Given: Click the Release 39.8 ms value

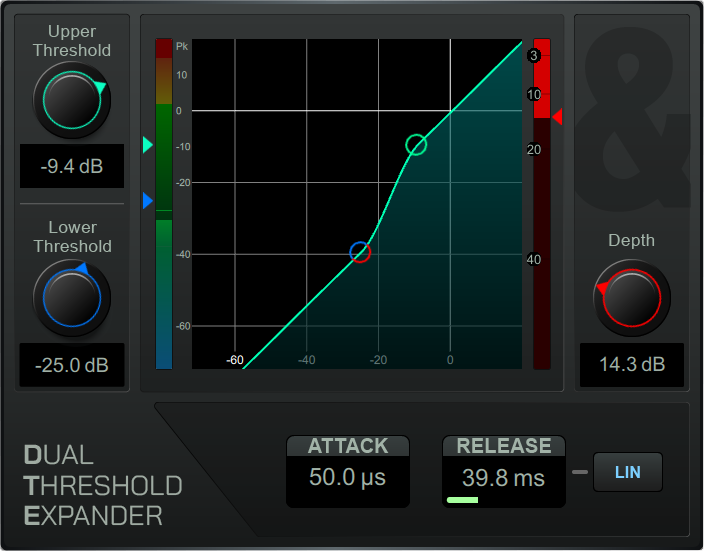Looking at the screenshot, I should [x=503, y=477].
